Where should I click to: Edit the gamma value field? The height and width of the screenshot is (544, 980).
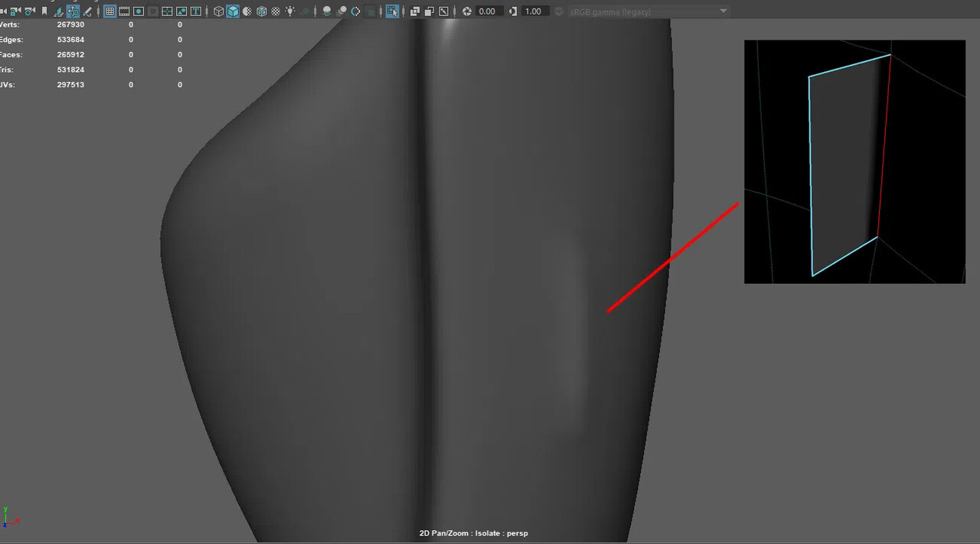tap(534, 11)
